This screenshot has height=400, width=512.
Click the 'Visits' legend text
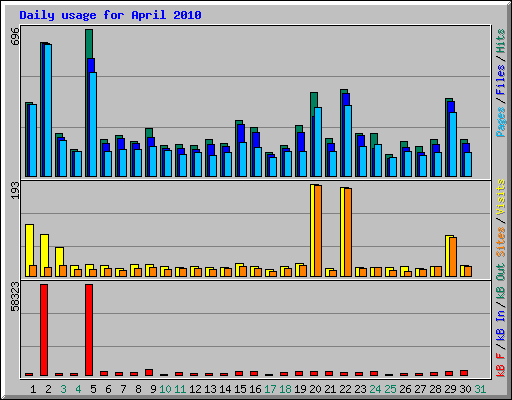[501, 198]
